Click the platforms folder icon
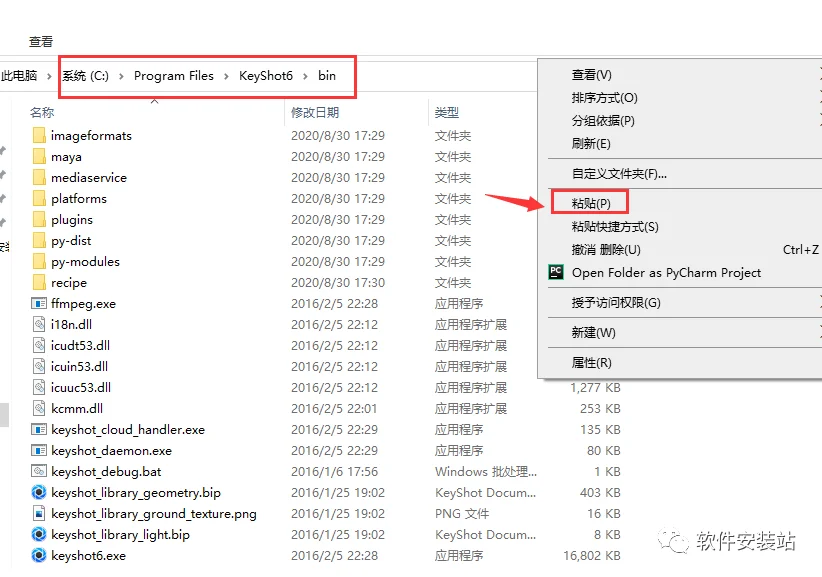The image size is (822, 577). click(x=39, y=198)
